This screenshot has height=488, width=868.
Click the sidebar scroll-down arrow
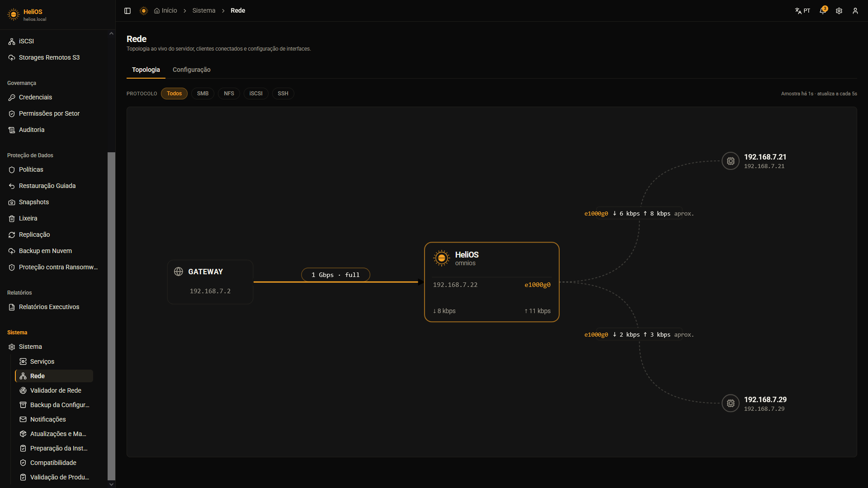click(111, 484)
